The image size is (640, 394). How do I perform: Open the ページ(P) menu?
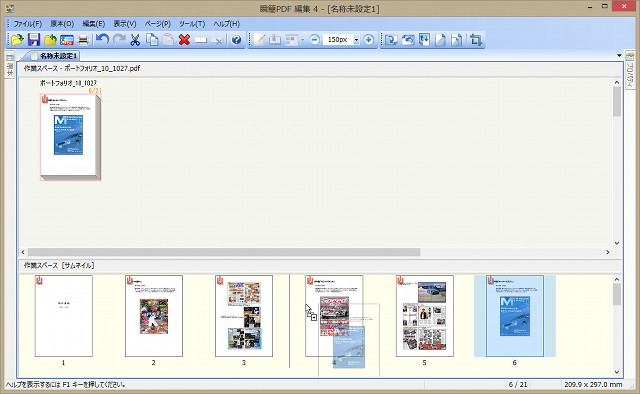pyautogui.click(x=158, y=24)
